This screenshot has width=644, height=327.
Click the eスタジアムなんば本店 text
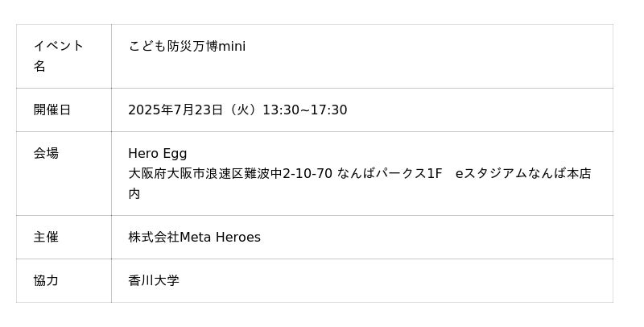pos(523,174)
